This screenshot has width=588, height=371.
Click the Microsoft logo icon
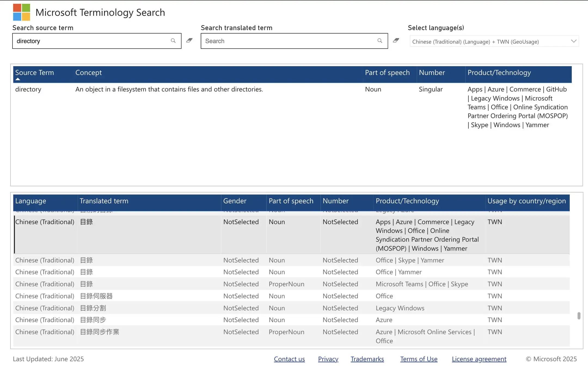(22, 12)
